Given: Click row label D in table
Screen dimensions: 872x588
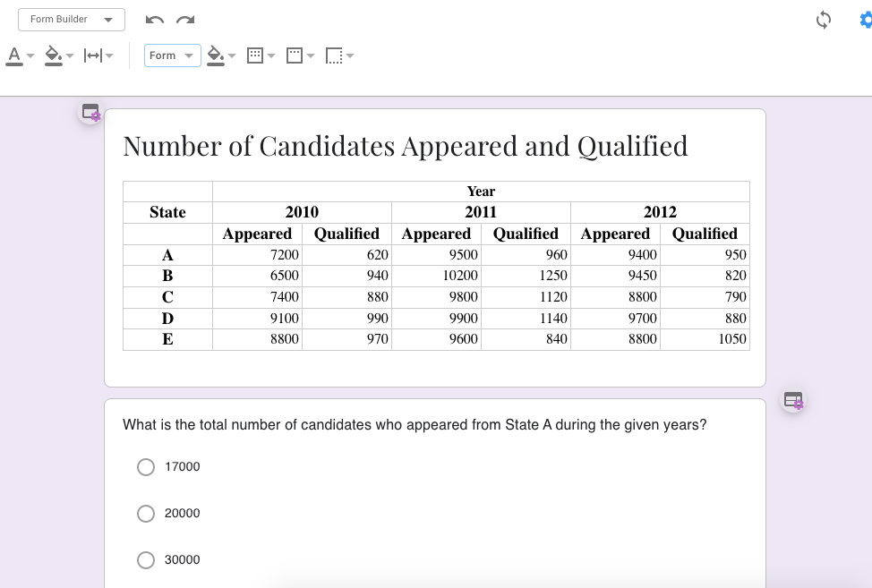Looking at the screenshot, I should 167,319.
